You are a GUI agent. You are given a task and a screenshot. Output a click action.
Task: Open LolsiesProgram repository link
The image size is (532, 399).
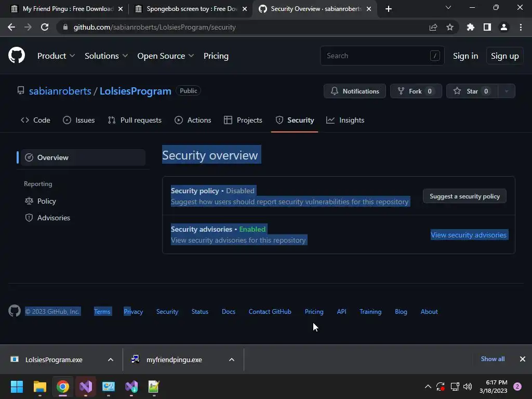coord(136,91)
